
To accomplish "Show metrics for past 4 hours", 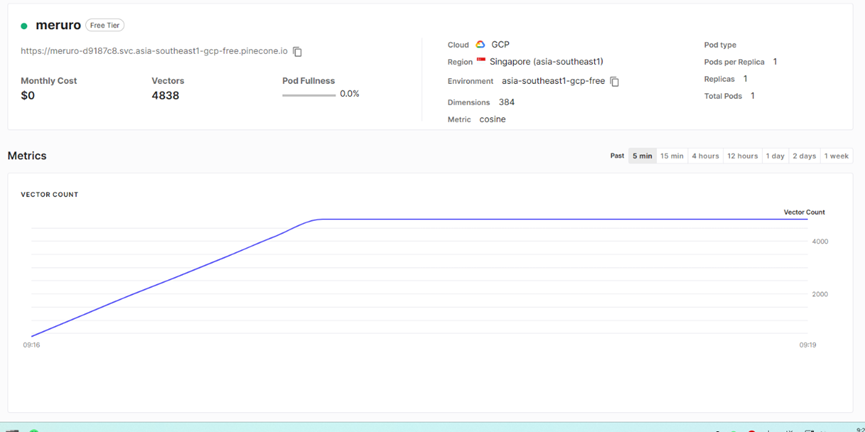I will tap(706, 156).
